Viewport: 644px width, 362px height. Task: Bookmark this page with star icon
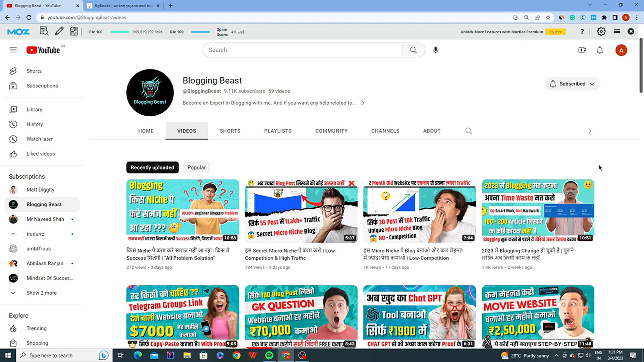pyautogui.click(x=548, y=17)
